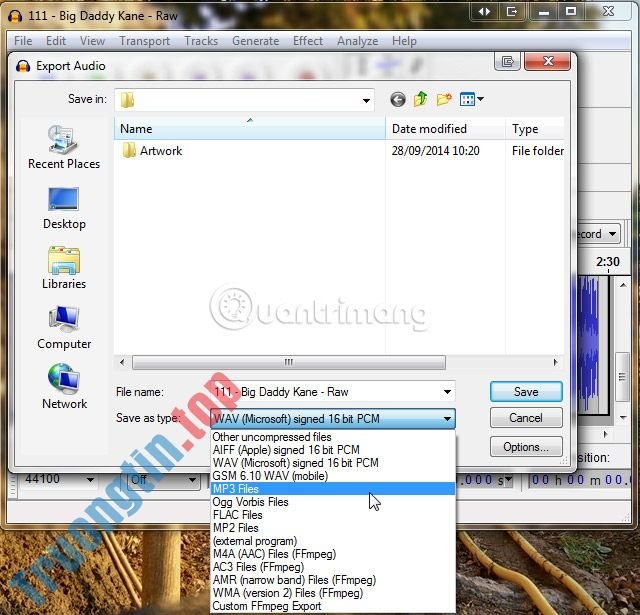Image resolution: width=640 pixels, height=615 pixels.
Task: Open the View menu
Action: tap(92, 41)
